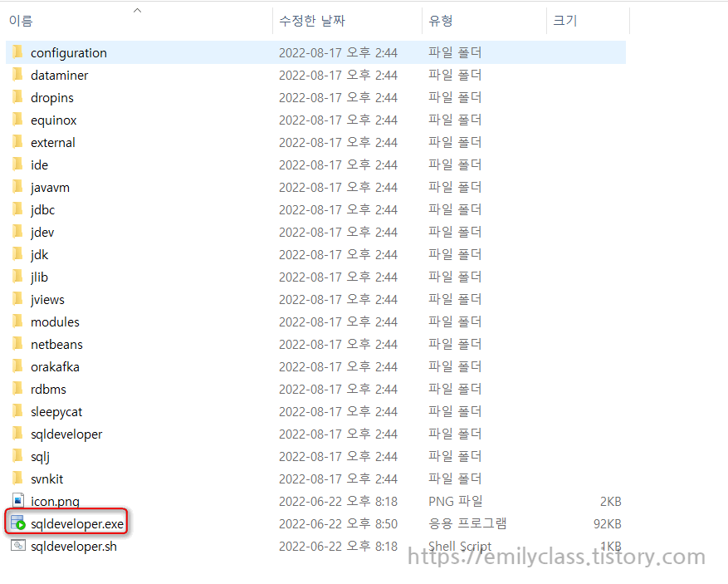Click the sqldeveloper.sh script file icon

click(18, 546)
